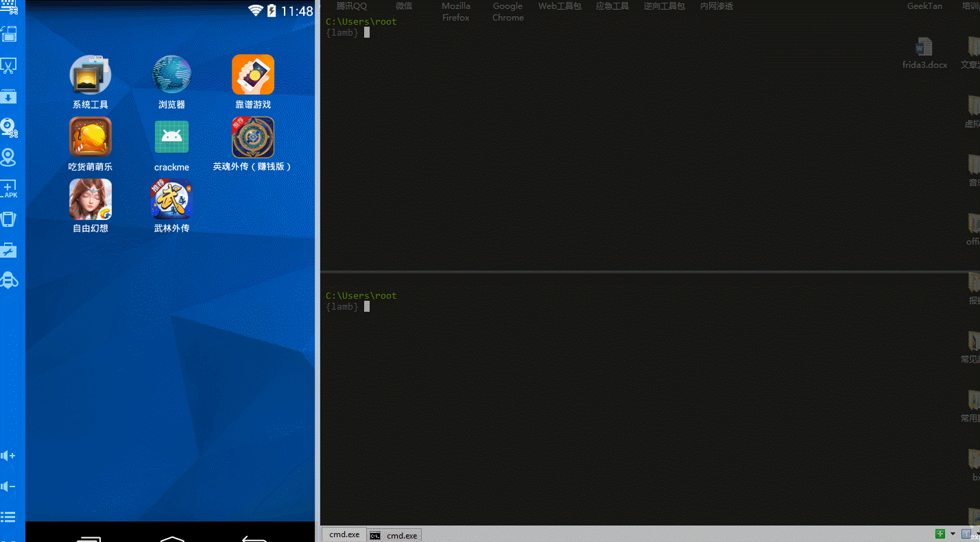Increase volume with the speaker plus icon

click(8, 456)
